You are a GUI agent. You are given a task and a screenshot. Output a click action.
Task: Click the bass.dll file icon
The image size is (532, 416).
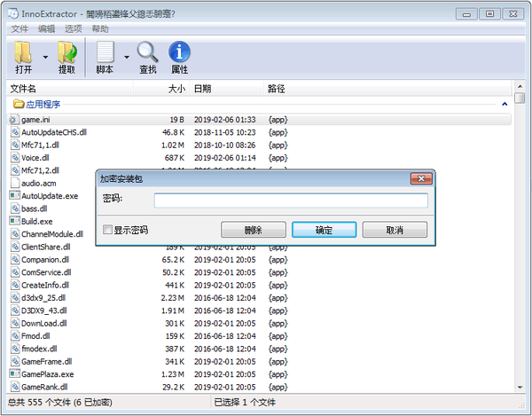click(x=15, y=208)
